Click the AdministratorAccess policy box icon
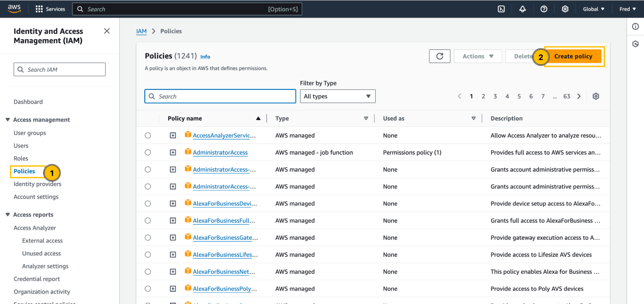 click(188, 152)
